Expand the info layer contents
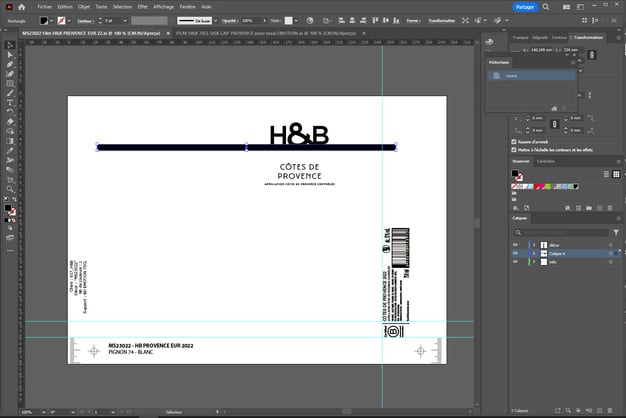The height and width of the screenshot is (418, 626). (x=534, y=262)
